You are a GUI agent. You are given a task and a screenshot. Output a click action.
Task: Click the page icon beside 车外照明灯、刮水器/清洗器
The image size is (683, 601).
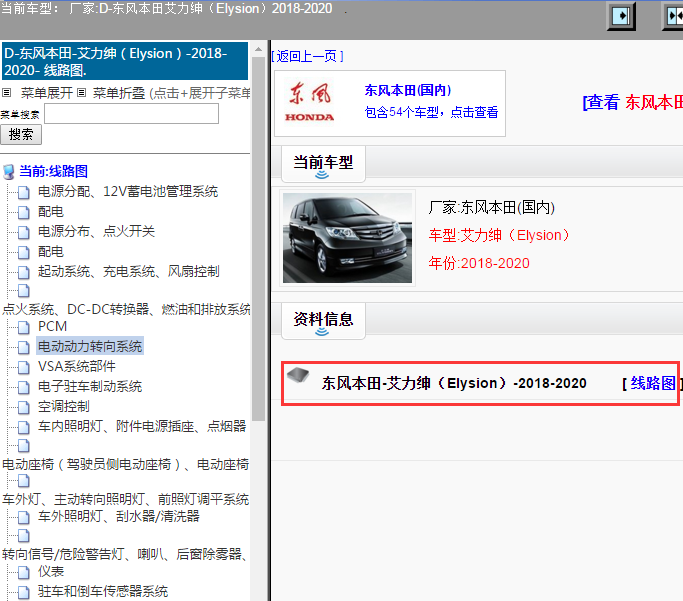[x=24, y=517]
